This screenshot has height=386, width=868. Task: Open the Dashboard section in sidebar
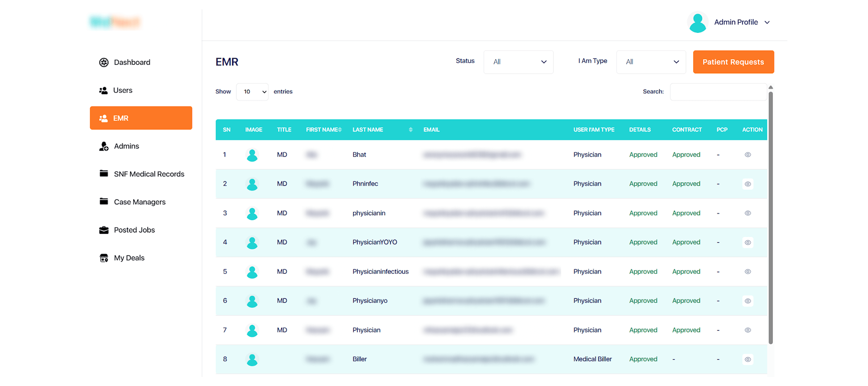click(x=132, y=62)
